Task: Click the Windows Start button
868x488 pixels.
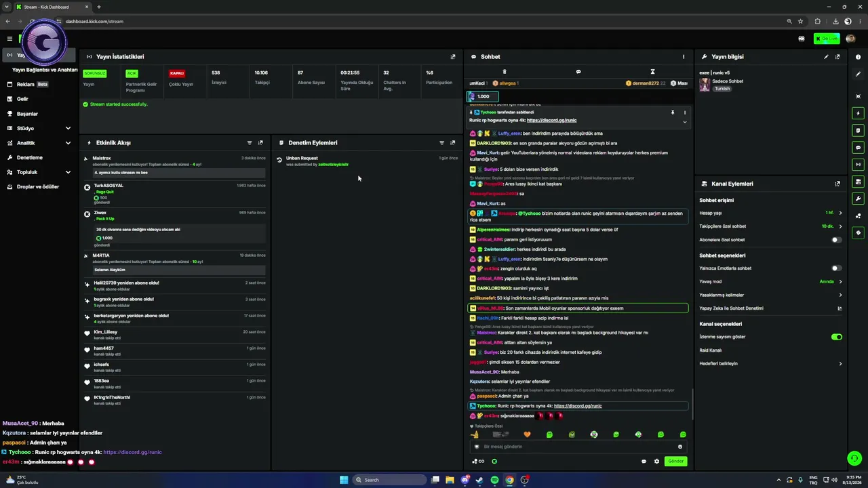Action: 344,480
